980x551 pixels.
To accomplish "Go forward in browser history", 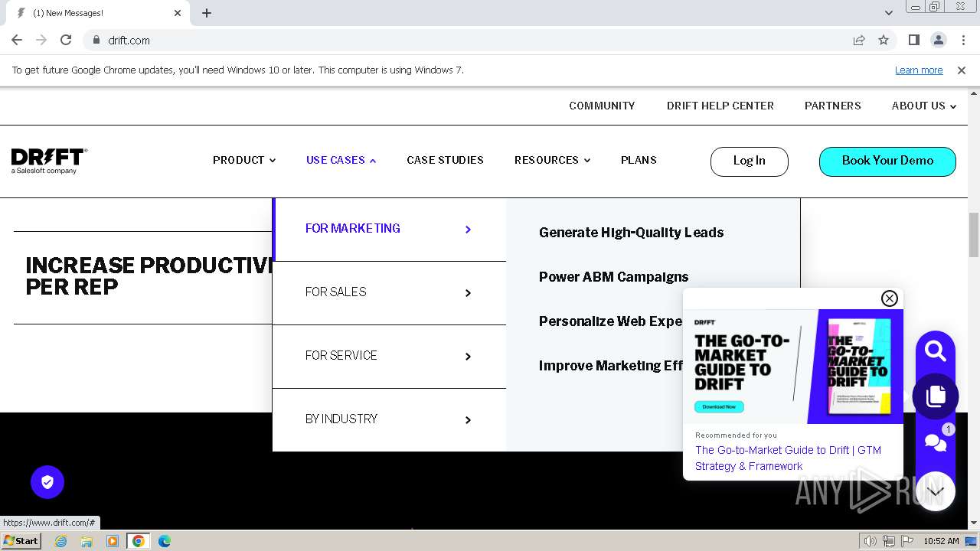I will point(41,40).
